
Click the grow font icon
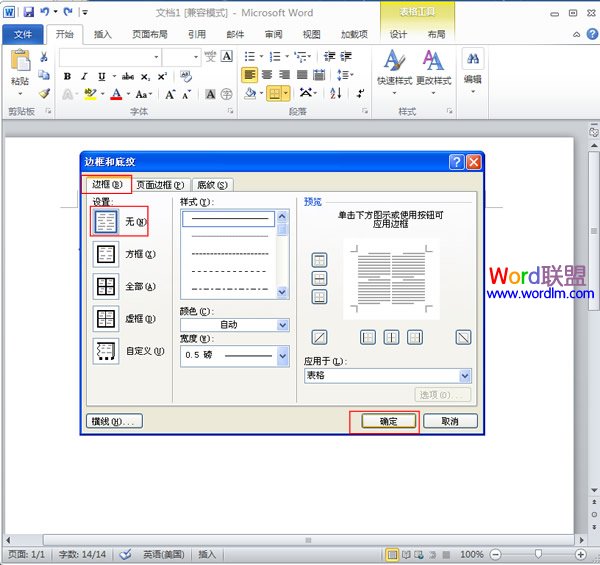170,94
